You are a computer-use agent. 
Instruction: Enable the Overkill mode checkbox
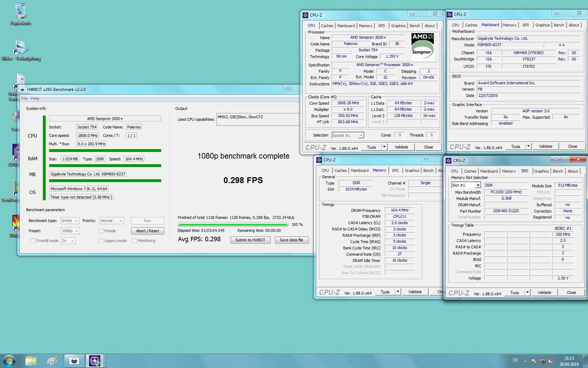(33, 241)
